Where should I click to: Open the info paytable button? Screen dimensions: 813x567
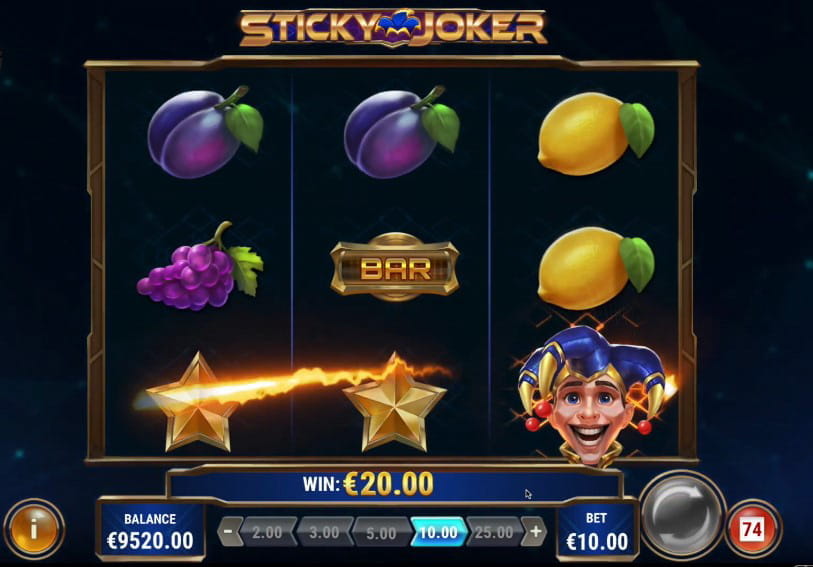coord(34,529)
